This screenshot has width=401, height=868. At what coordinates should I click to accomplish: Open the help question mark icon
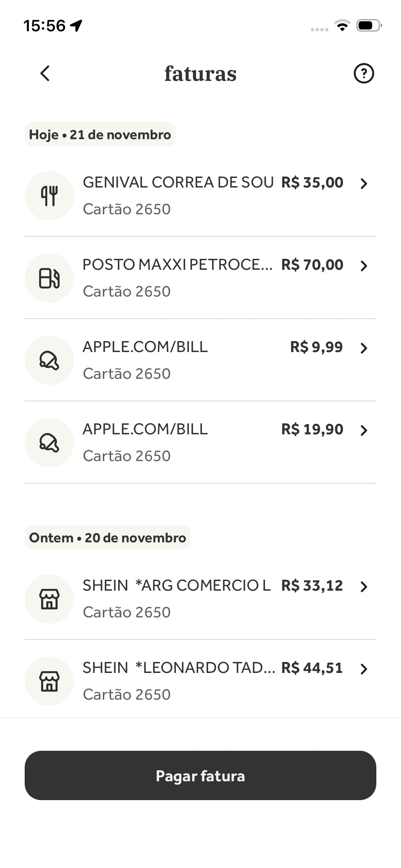point(364,73)
